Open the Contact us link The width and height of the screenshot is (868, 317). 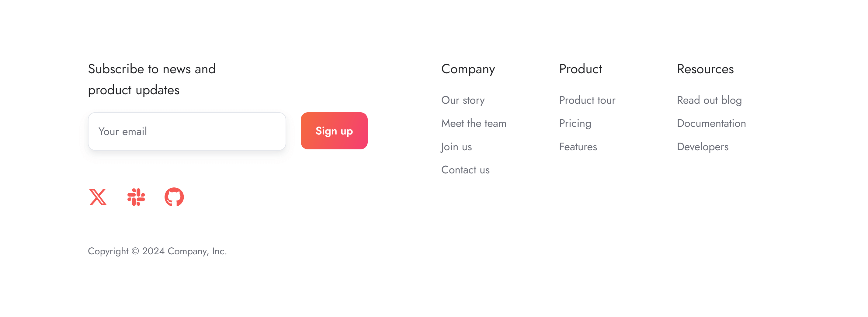465,170
